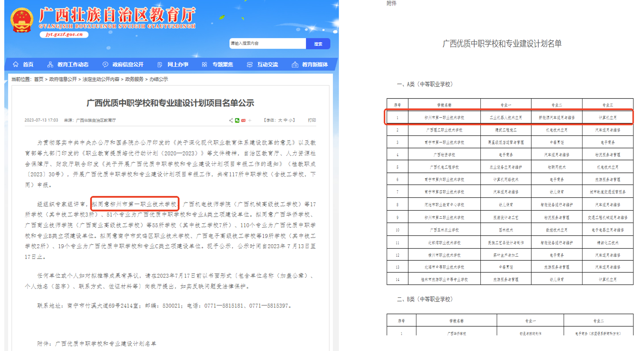Open 首页 in the navigation bar
The image size is (644, 351).
pos(28,64)
